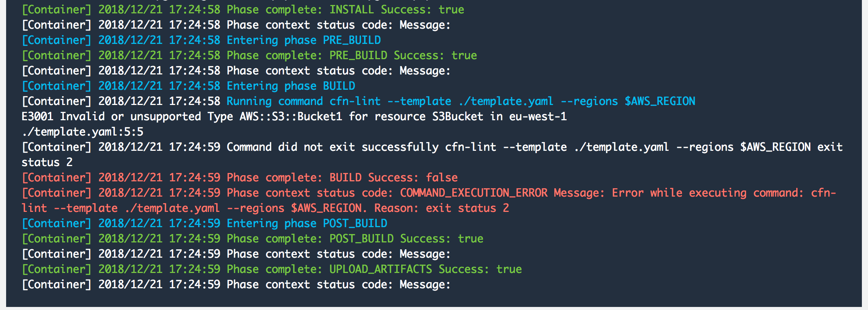Click the Entering phase BUILD line
868x310 pixels.
pyautogui.click(x=189, y=86)
